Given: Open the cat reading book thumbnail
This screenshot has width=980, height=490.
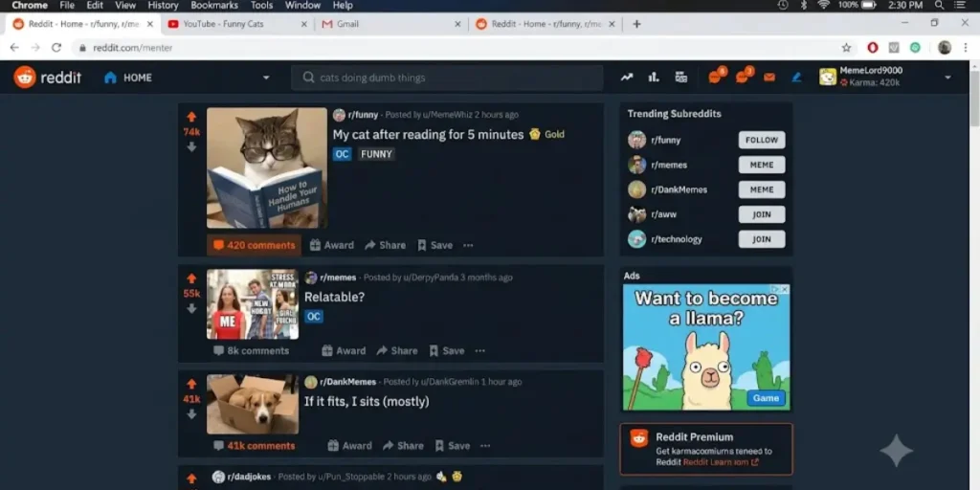Looking at the screenshot, I should click(267, 168).
